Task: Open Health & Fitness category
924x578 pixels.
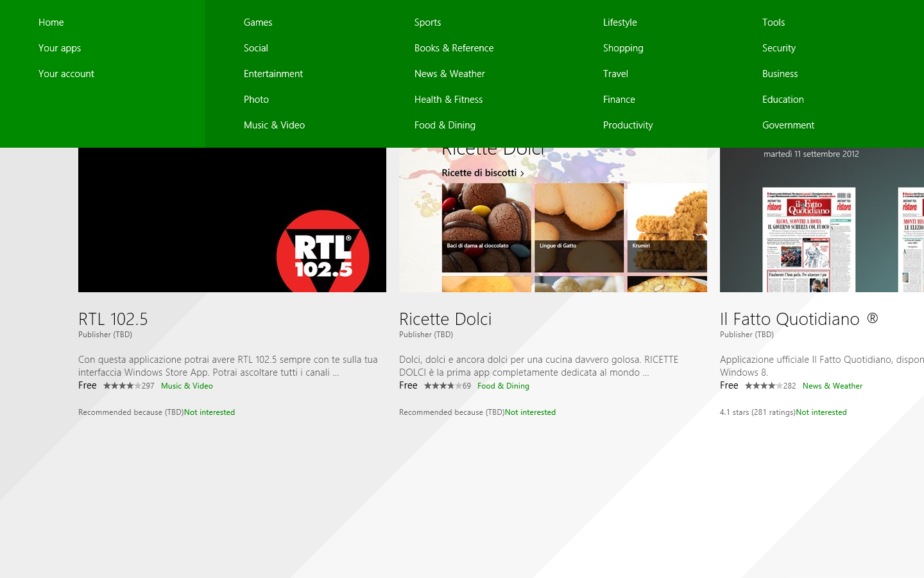Action: click(x=449, y=100)
